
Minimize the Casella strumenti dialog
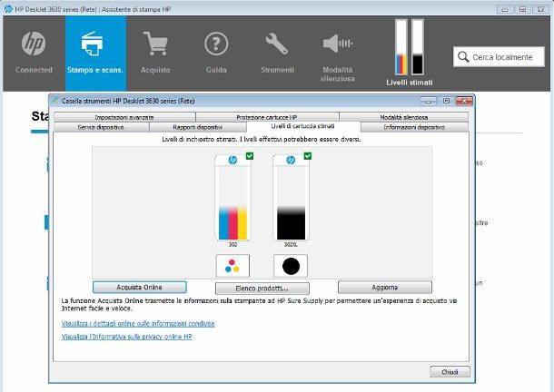(x=428, y=101)
